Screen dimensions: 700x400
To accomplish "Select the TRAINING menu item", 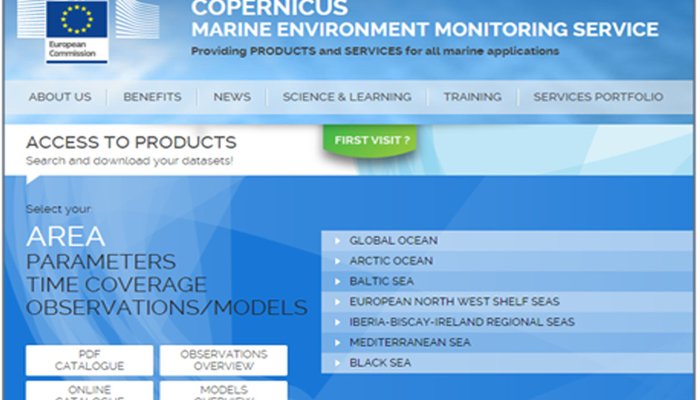I will 472,97.
